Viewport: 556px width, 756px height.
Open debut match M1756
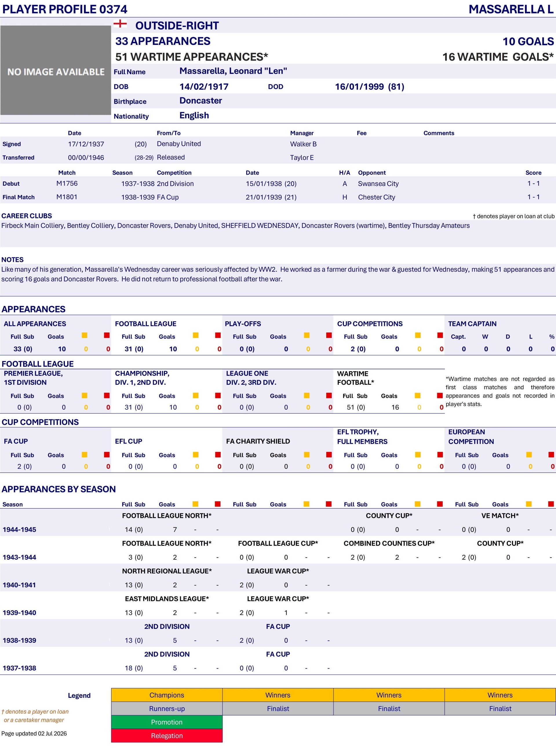point(67,183)
